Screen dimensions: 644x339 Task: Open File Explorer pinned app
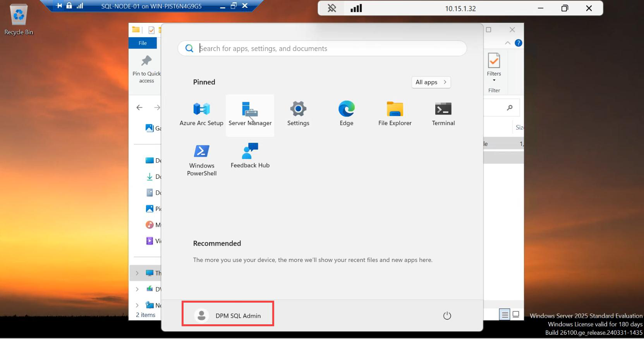coord(395,115)
